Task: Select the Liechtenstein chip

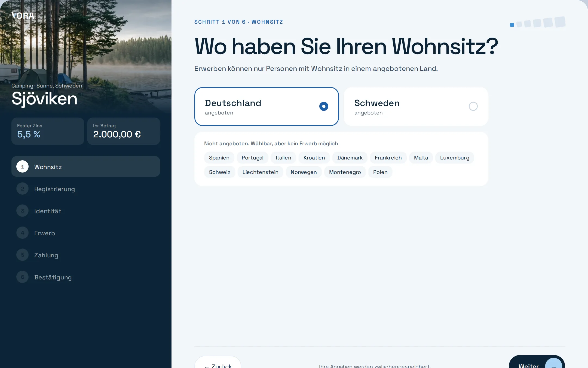Action: pyautogui.click(x=260, y=172)
